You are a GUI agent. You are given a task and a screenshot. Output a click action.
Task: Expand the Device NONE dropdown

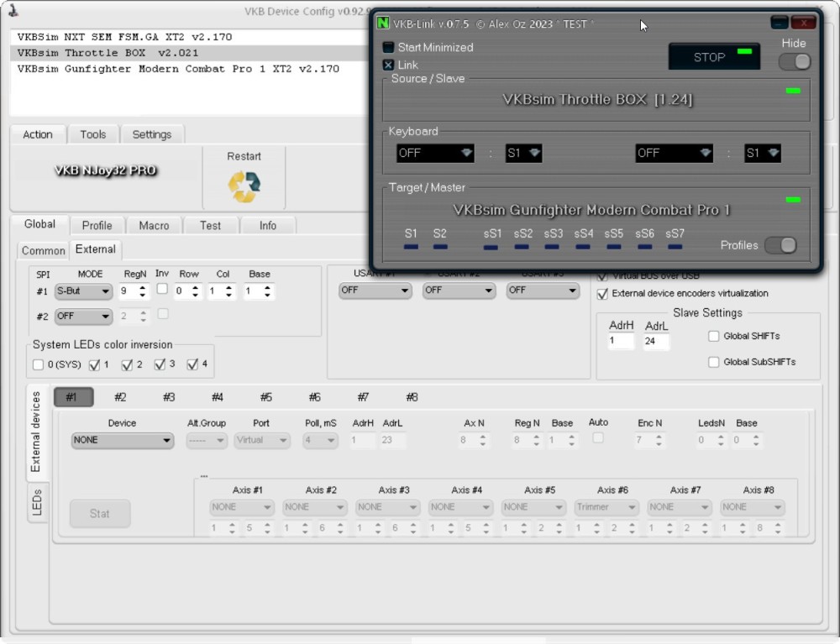pos(122,440)
